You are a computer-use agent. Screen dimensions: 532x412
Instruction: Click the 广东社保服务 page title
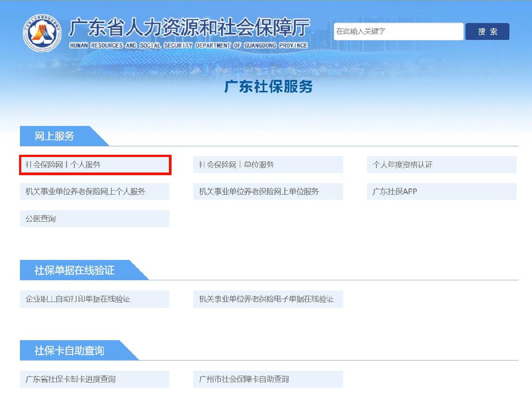268,86
